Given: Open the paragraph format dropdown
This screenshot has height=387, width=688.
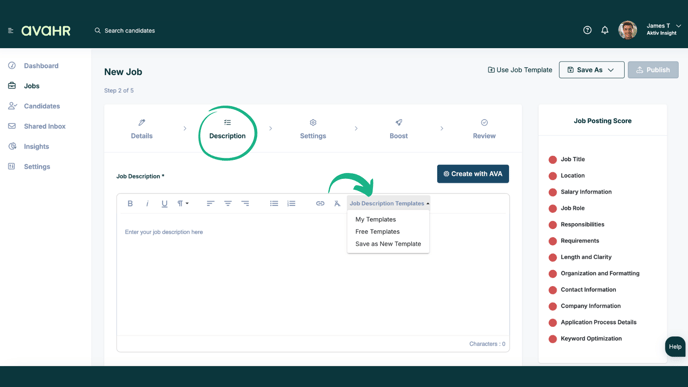Looking at the screenshot, I should pos(183,204).
